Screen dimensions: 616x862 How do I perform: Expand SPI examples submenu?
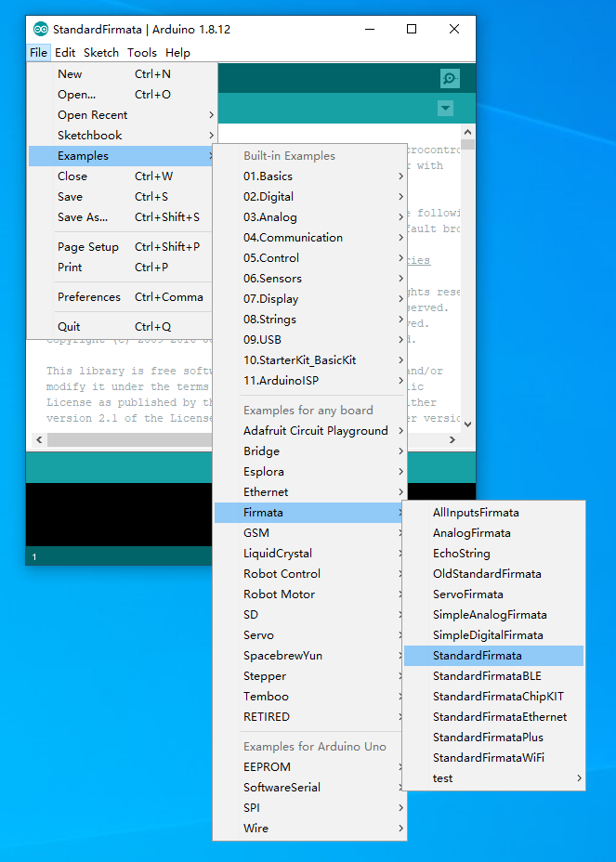click(309, 807)
